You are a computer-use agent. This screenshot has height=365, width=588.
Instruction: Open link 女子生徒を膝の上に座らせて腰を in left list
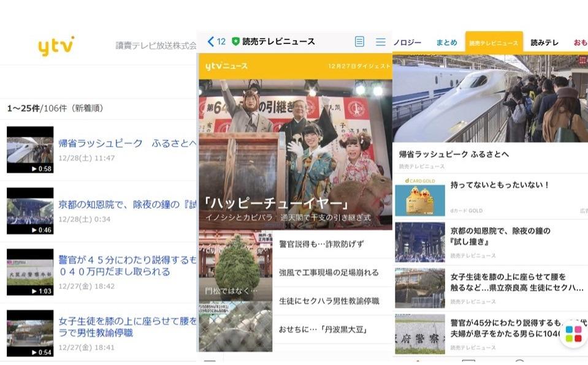[x=128, y=327]
